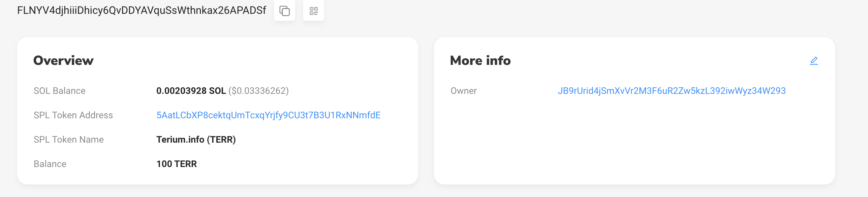Select the FLNYV4dj account address text
Viewport: 868px width, 197px height.
point(141,11)
